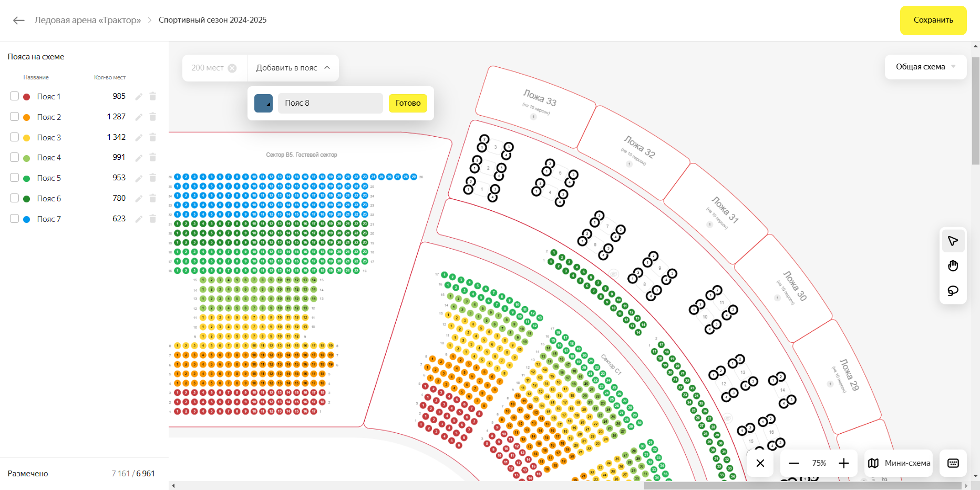This screenshot has height=490, width=980.
Task: Tick the Пояс 5 checkbox
Action: click(15, 178)
